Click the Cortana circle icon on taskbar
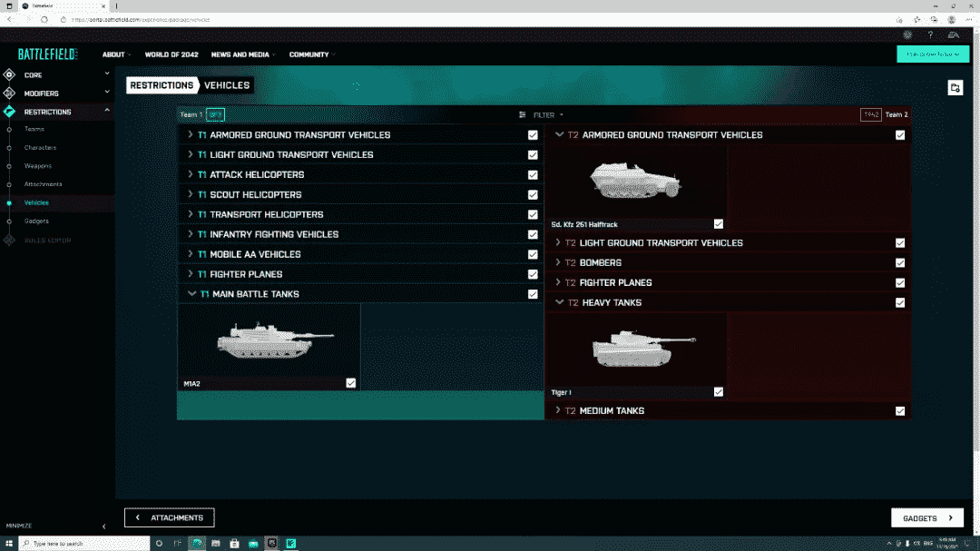 (159, 544)
